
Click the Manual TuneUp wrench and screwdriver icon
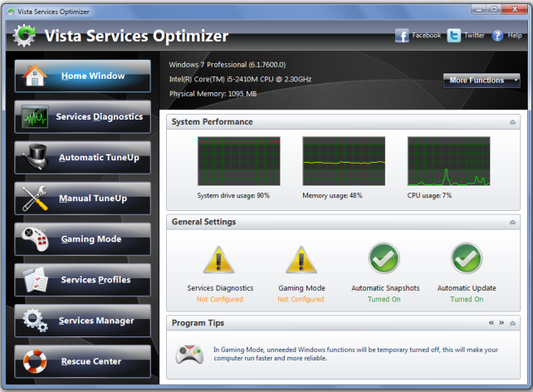click(35, 198)
